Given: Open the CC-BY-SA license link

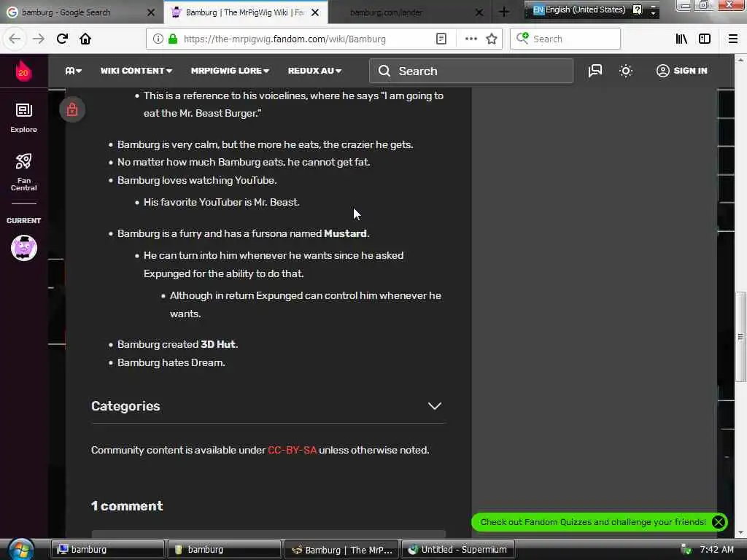Looking at the screenshot, I should (292, 450).
